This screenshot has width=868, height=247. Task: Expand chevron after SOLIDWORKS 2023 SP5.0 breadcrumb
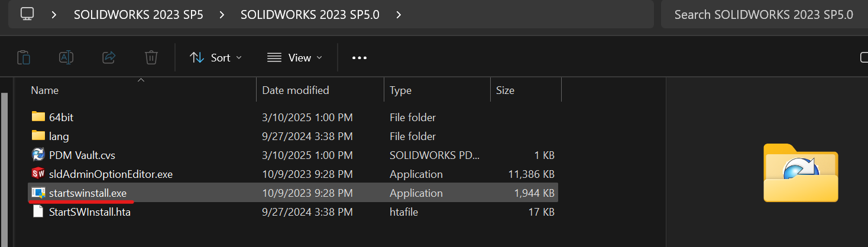tap(399, 14)
